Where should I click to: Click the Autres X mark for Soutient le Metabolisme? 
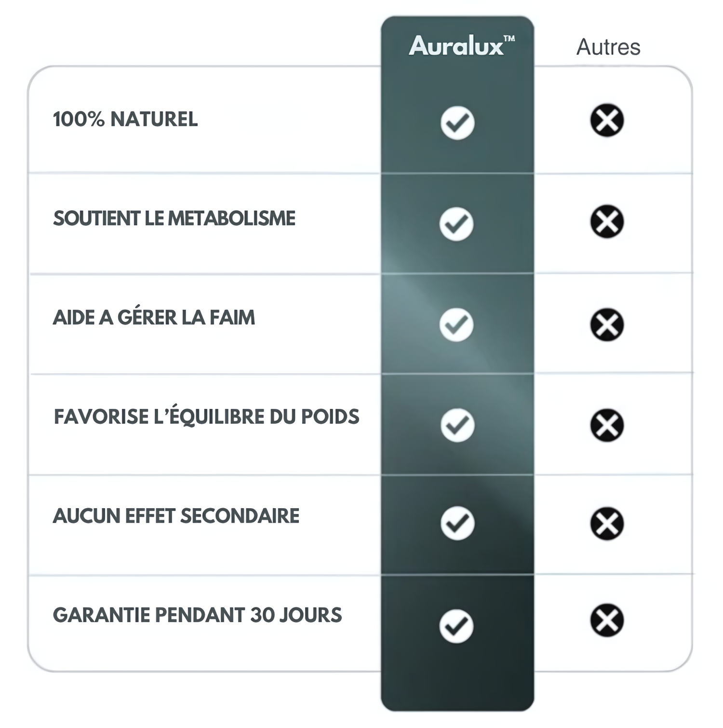(607, 222)
